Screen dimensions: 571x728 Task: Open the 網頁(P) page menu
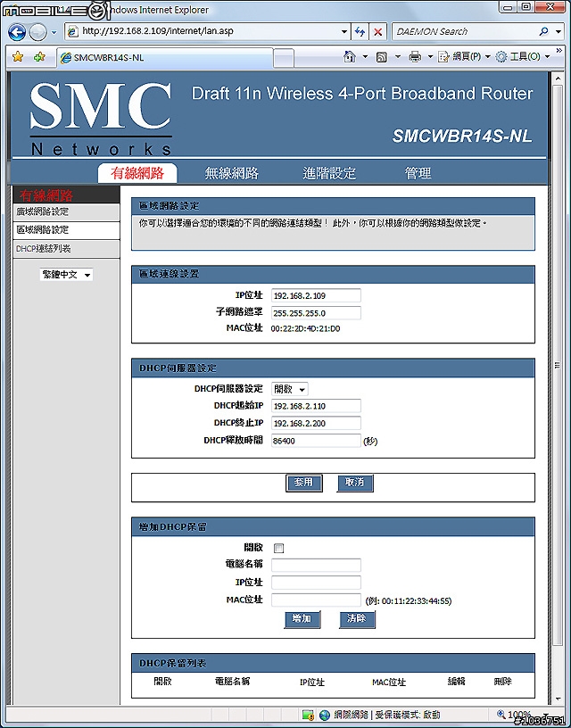[464, 56]
